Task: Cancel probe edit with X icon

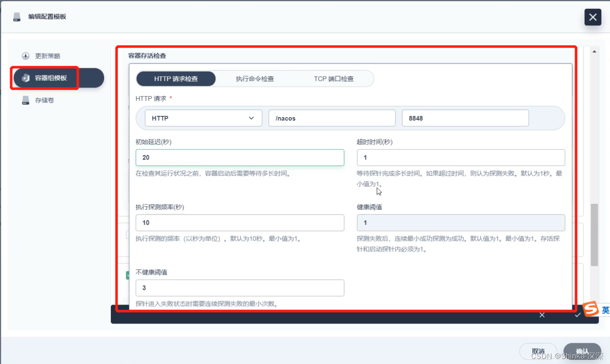Action: [542, 315]
